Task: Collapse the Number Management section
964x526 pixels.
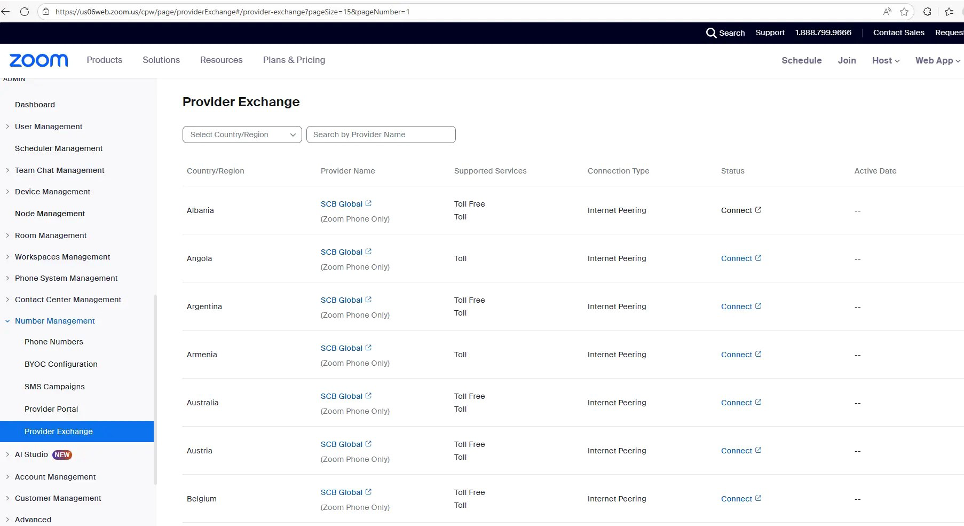Action: pyautogui.click(x=8, y=321)
